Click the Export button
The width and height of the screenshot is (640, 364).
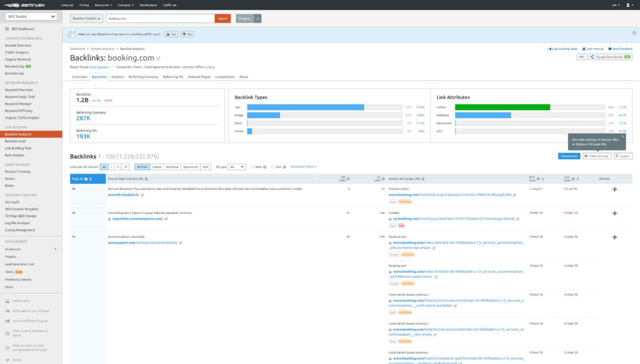(623, 156)
